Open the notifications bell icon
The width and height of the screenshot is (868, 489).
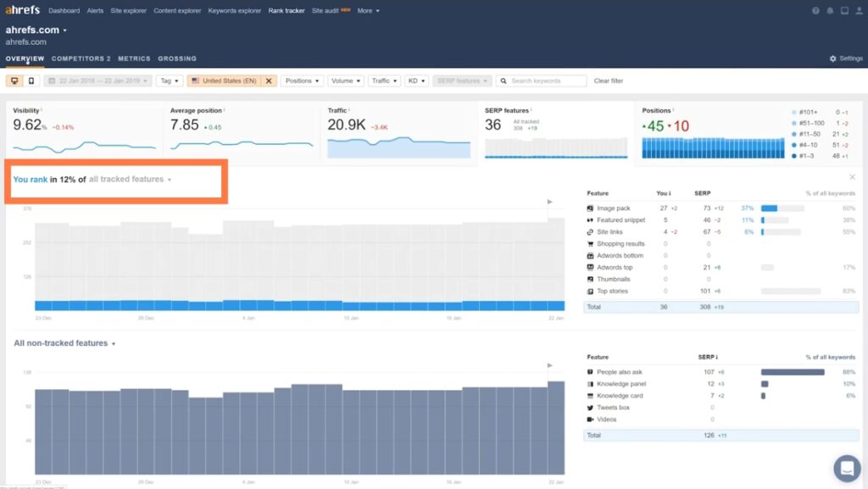pos(830,10)
